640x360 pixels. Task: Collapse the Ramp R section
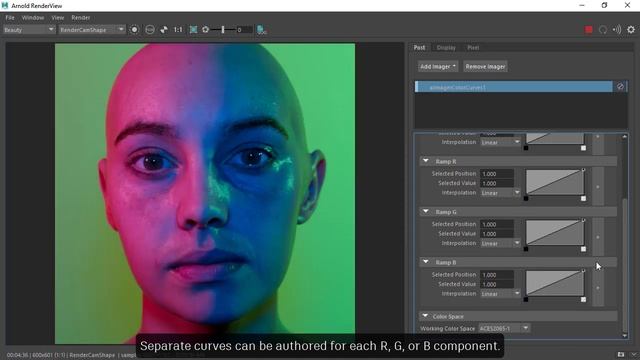pyautogui.click(x=426, y=161)
